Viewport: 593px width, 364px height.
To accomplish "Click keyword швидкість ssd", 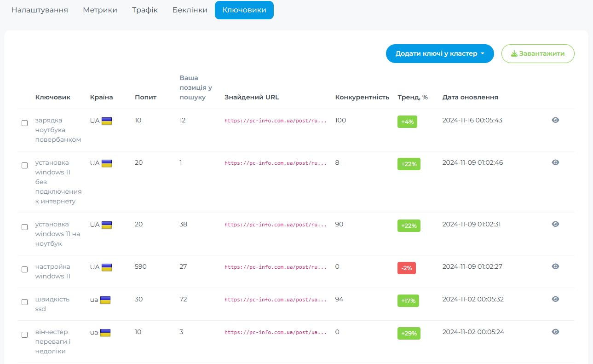I will (52, 304).
